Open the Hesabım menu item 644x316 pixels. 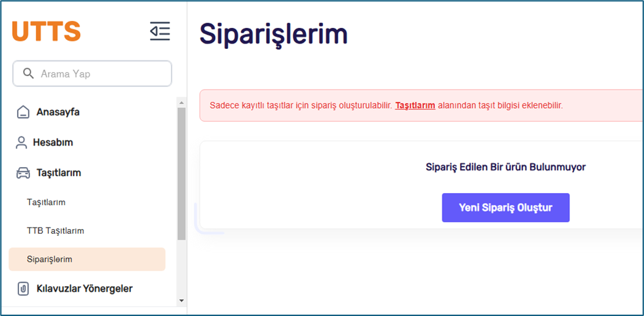tap(53, 142)
